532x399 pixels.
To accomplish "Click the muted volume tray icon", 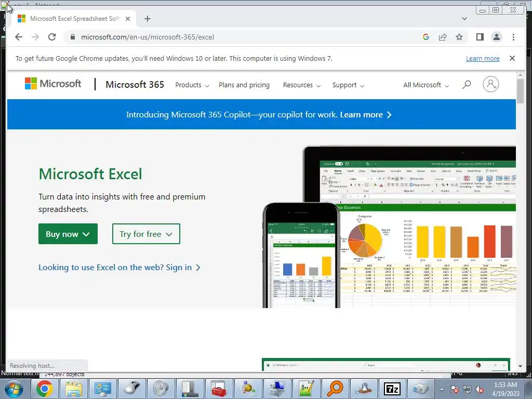I will [x=480, y=390].
